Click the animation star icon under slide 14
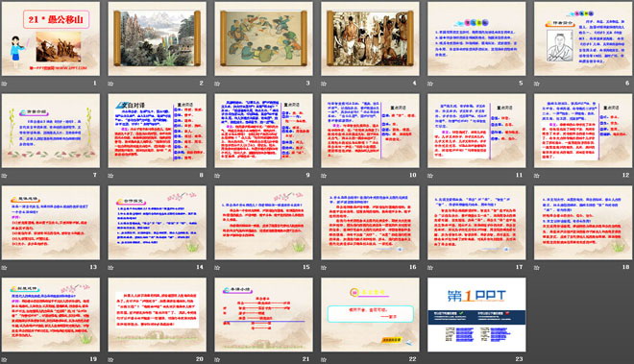Viewport: 634px width, 364px height. pos(110,267)
